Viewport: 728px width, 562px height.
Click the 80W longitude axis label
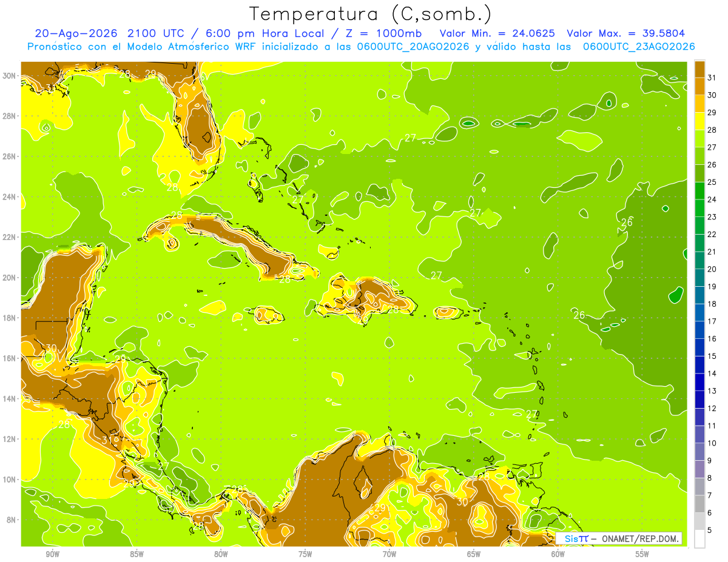(221, 554)
